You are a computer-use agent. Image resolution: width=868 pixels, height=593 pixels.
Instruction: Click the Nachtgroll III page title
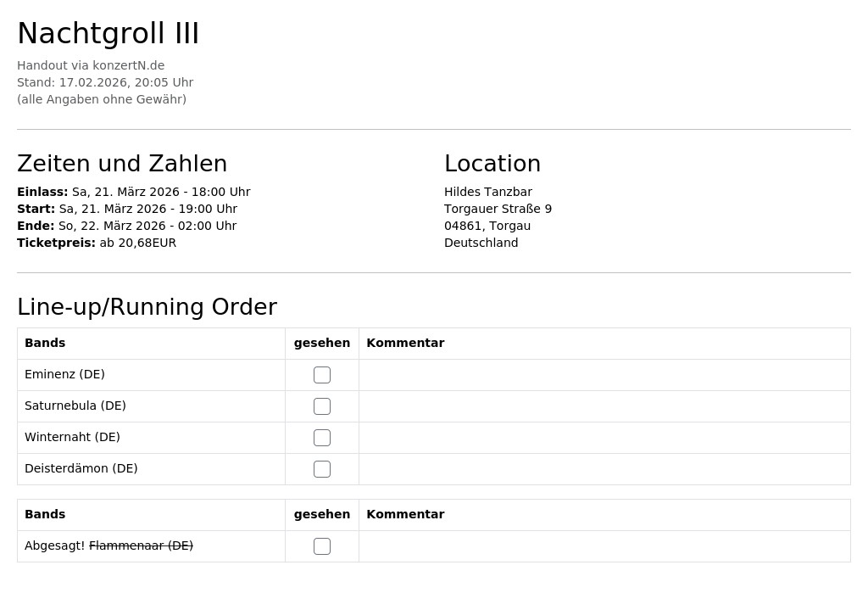pos(108,33)
